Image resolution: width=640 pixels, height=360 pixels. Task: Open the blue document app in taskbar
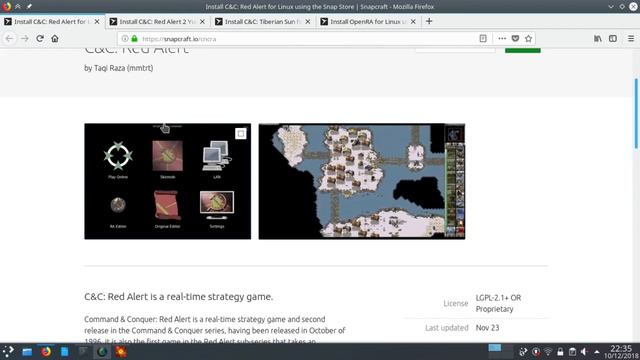[64, 351]
